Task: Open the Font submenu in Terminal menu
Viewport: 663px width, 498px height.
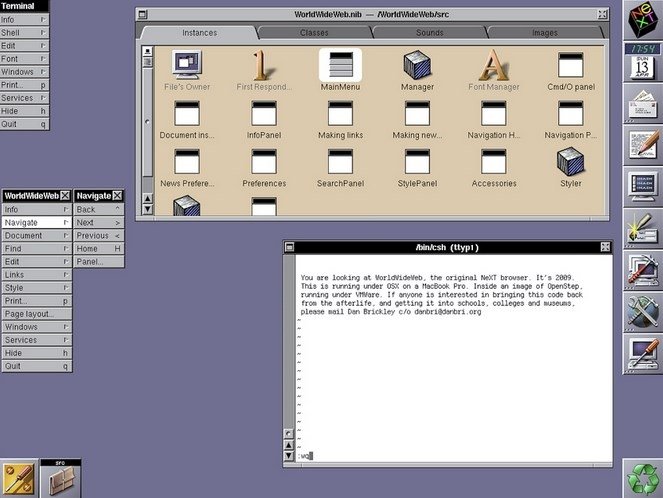Action: [25, 59]
